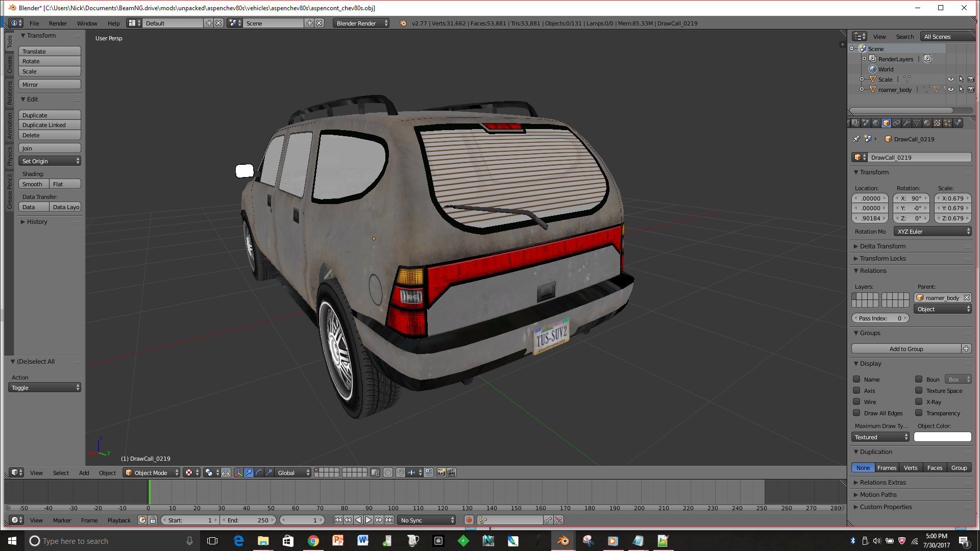Toggle visibility eye for roamer_body

pos(951,90)
